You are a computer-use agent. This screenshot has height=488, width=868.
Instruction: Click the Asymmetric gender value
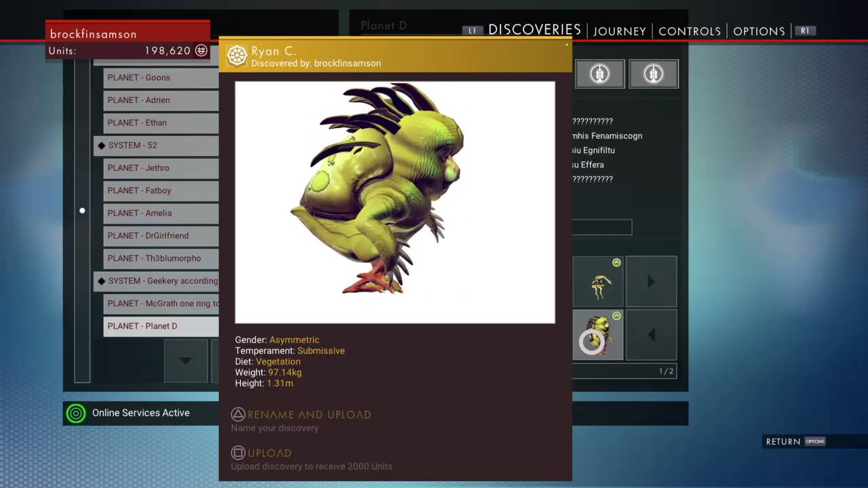pos(294,340)
